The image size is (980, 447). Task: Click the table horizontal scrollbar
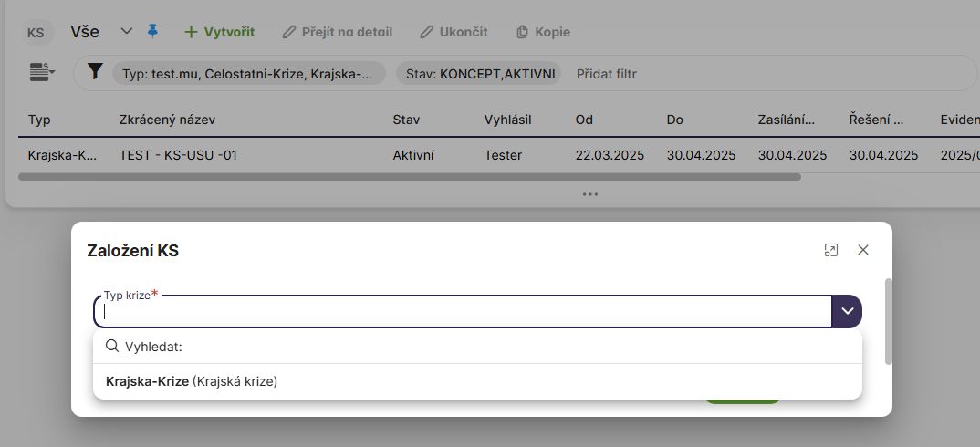(409, 177)
